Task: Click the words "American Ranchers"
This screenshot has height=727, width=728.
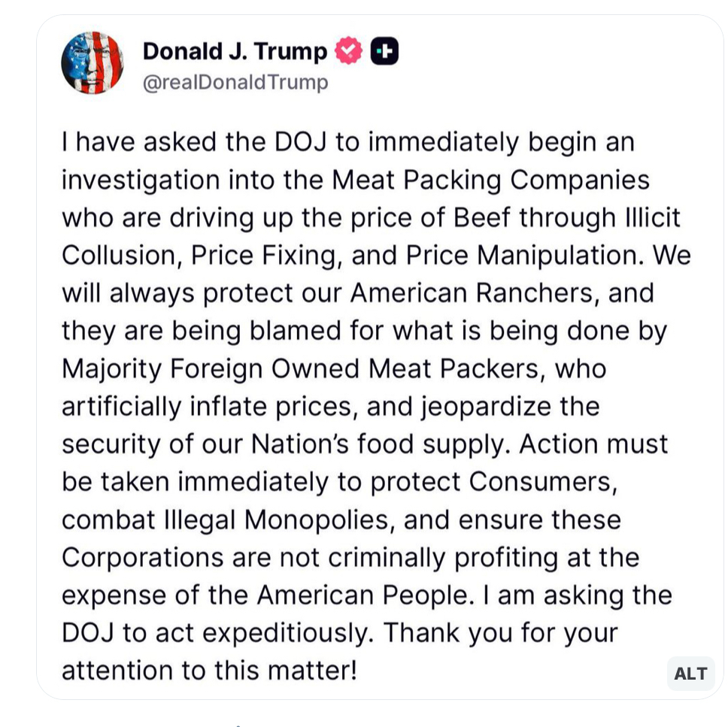Action: point(473,293)
